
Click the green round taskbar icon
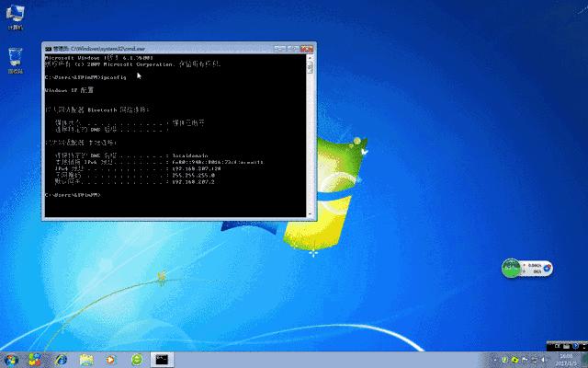pos(136,359)
